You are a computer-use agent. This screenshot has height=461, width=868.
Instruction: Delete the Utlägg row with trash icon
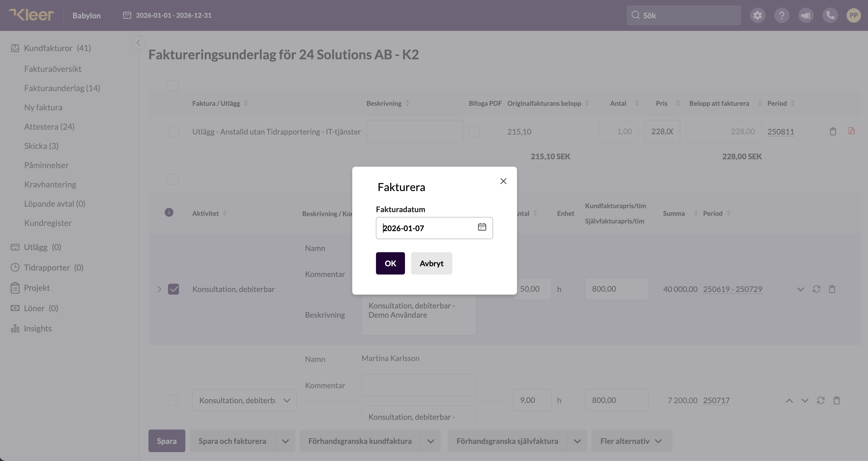click(x=833, y=131)
